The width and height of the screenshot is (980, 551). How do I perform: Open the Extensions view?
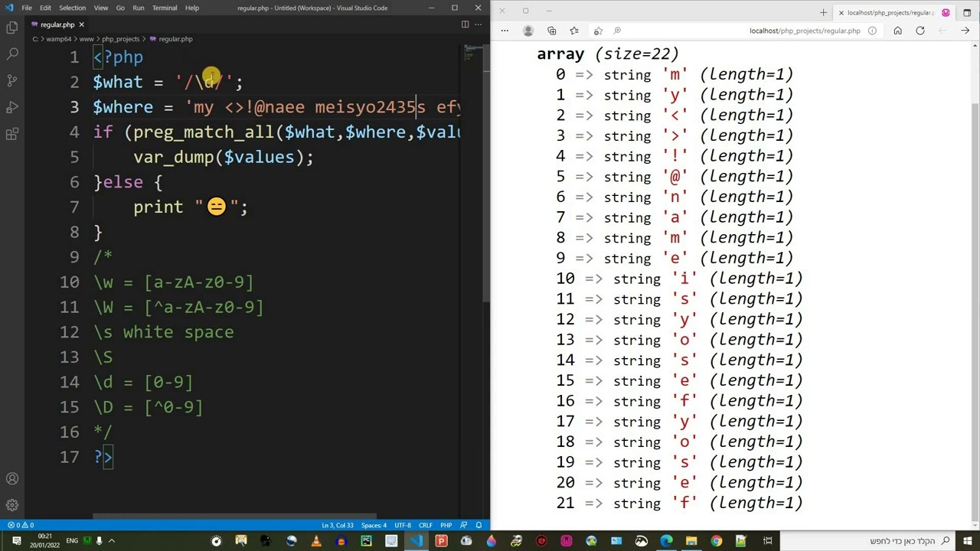[x=12, y=134]
